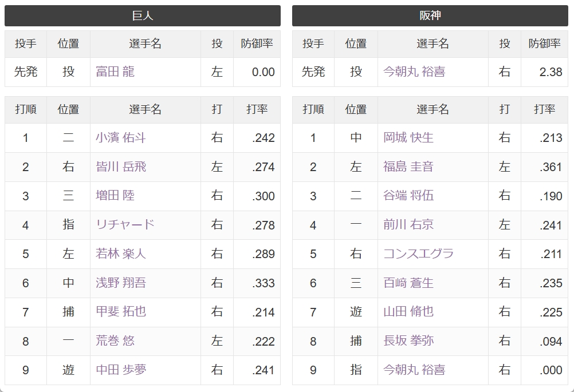Open 福島 圭音 player page
This screenshot has width=574, height=392.
(x=408, y=167)
